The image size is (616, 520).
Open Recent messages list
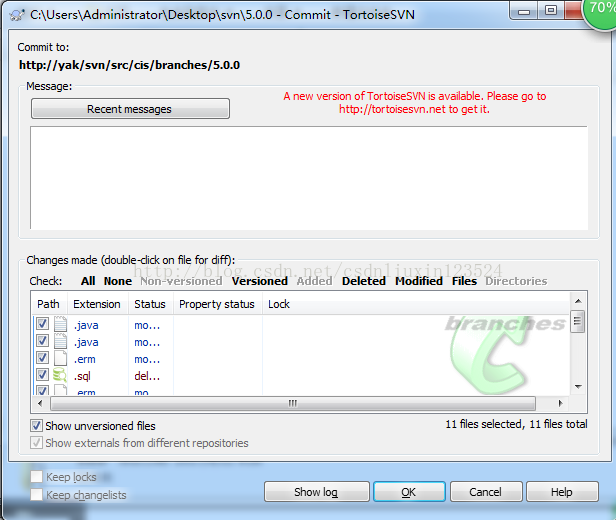130,109
